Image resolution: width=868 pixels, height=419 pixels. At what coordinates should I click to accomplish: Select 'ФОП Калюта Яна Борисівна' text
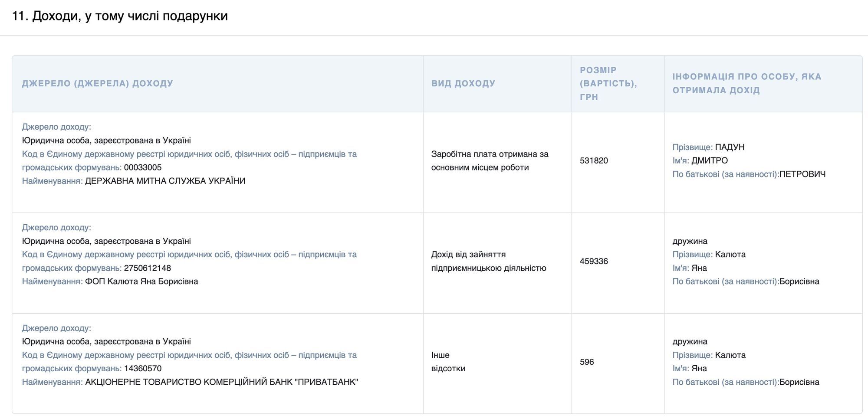pos(141,282)
